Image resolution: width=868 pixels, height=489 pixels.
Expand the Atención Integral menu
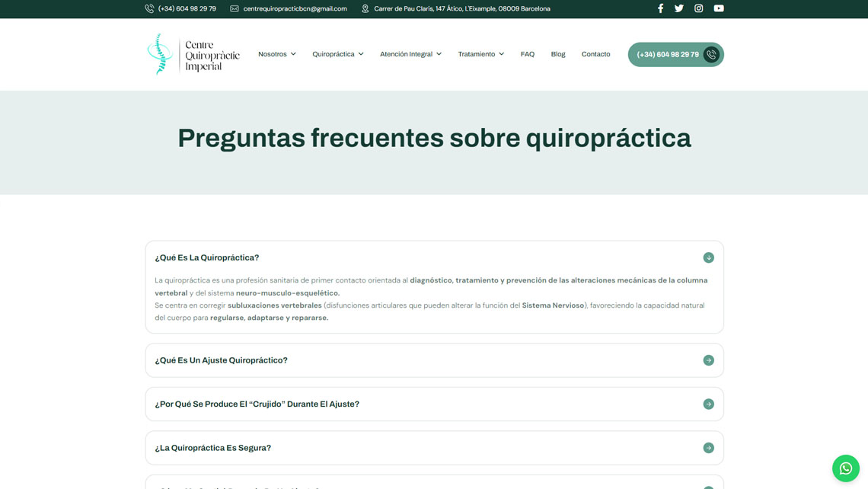coord(410,54)
